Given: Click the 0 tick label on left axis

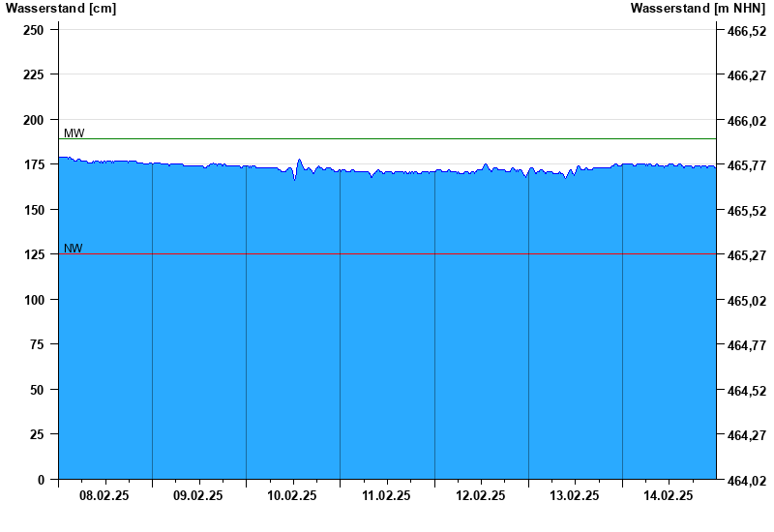Looking at the screenshot, I should tap(41, 480).
